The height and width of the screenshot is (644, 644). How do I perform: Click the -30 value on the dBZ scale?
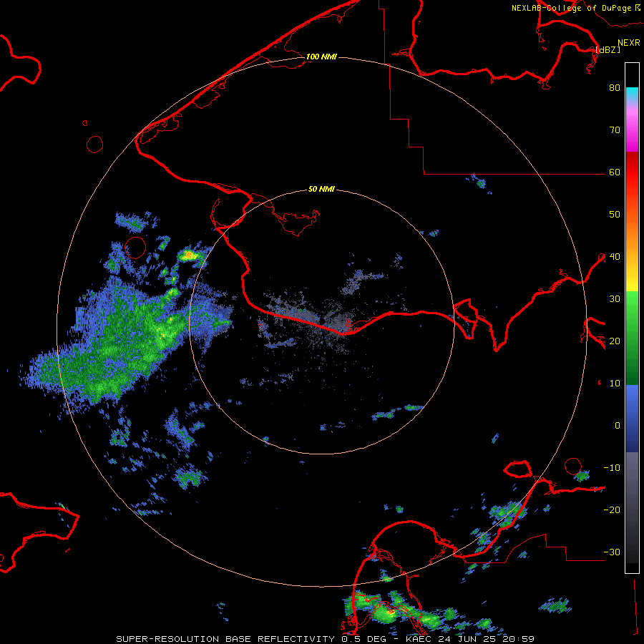click(x=612, y=552)
